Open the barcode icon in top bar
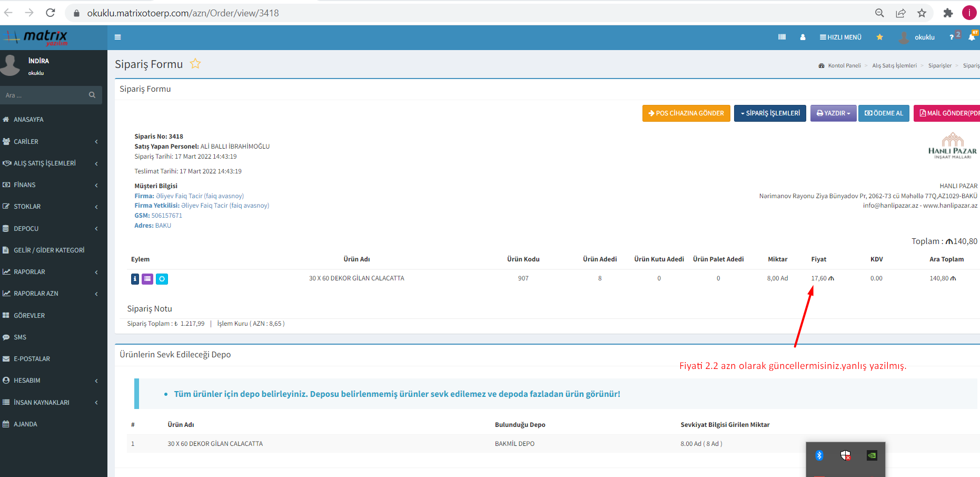 (x=782, y=37)
